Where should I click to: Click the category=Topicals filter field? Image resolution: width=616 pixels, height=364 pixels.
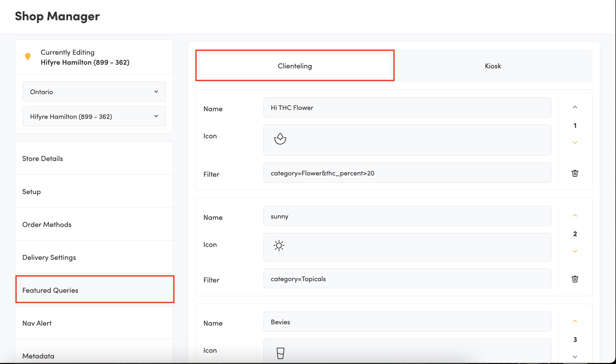point(407,279)
